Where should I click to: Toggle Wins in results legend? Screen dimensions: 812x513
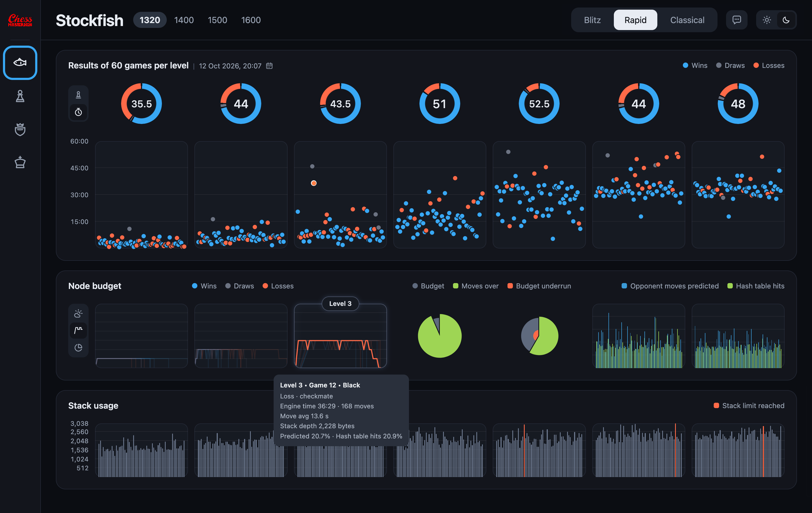tap(695, 65)
